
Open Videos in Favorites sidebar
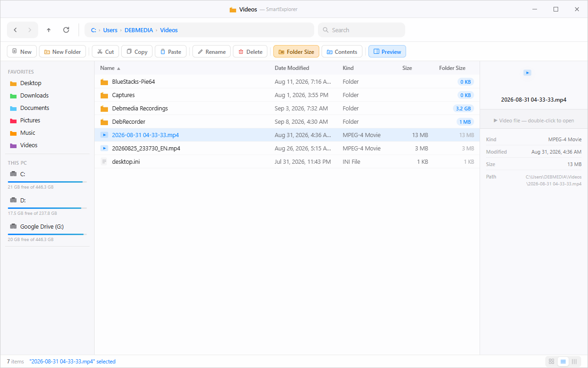(47, 145)
